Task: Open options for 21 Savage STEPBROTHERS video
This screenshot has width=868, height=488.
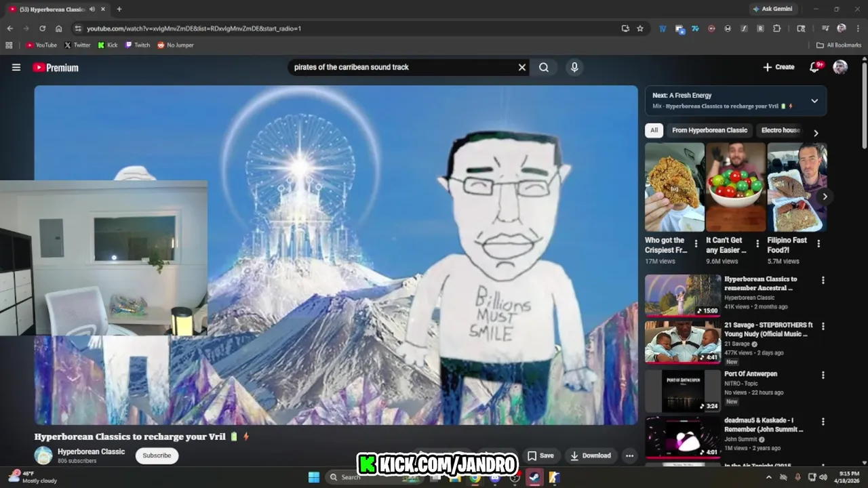Action: [823, 326]
